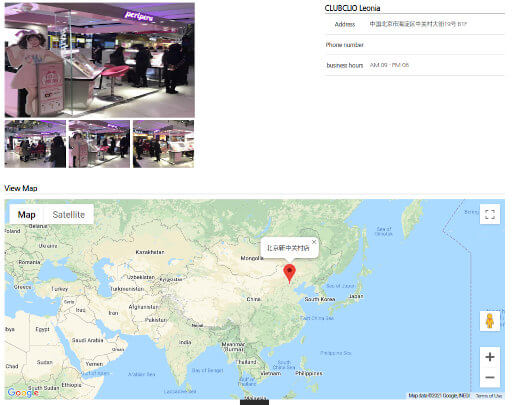Click the China label on map
The width and height of the screenshot is (512, 405).
tap(254, 299)
